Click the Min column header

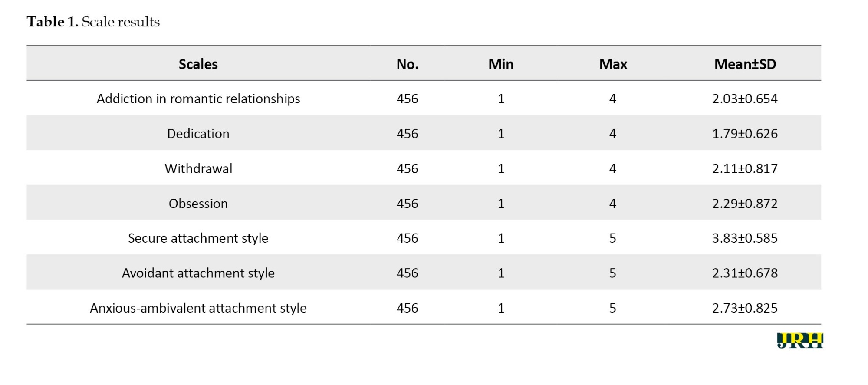coord(501,64)
